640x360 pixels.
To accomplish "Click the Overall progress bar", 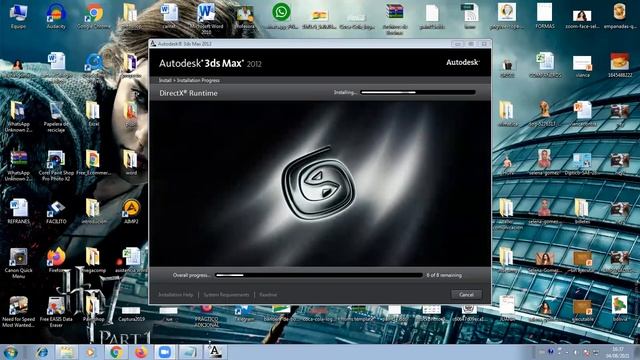I will pos(319,275).
